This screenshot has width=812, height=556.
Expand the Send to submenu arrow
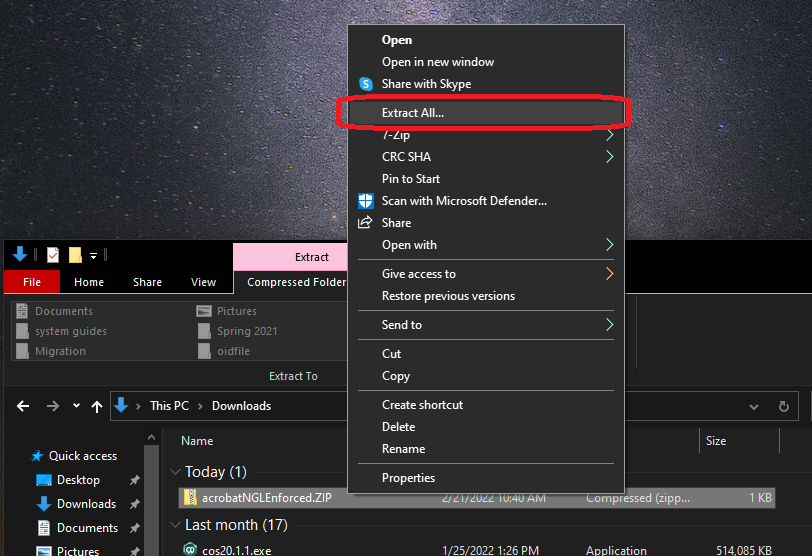610,325
